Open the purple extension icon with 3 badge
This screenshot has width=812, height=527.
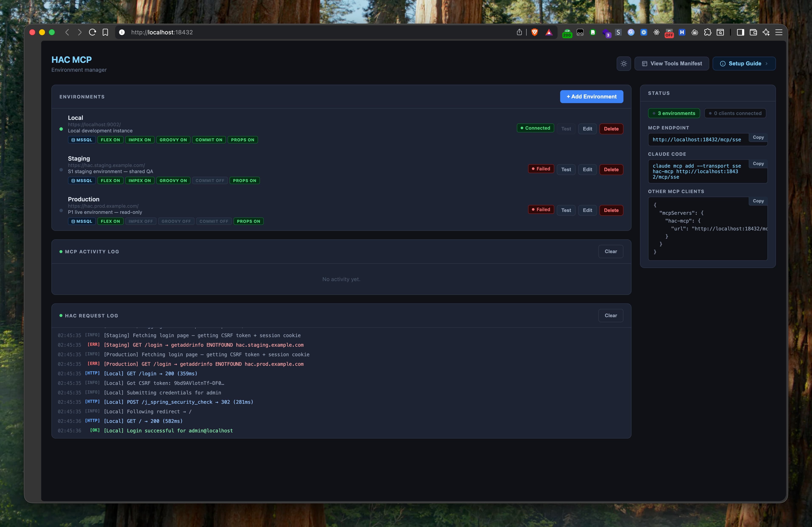coord(606,33)
